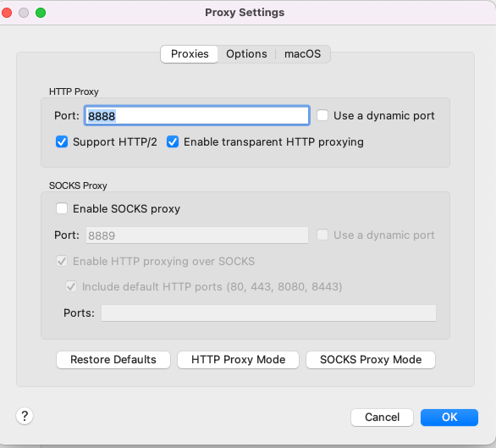This screenshot has width=496, height=448.
Task: Enable HTTP Proxy dynamic port checkbox
Action: [322, 115]
